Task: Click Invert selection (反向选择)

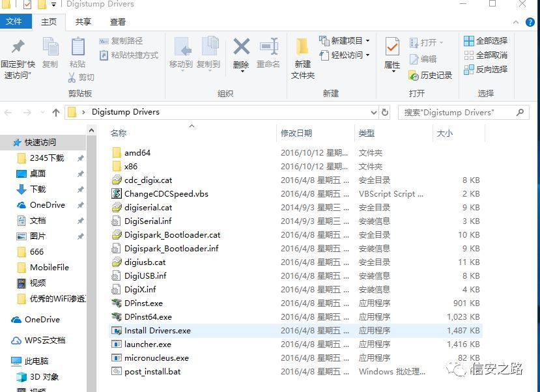Action: coord(485,70)
